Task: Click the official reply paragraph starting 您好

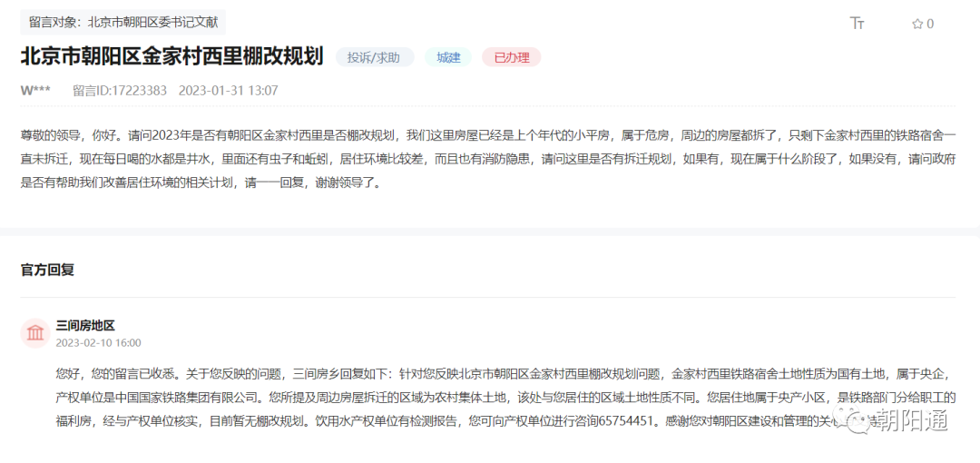Action: coord(490,397)
